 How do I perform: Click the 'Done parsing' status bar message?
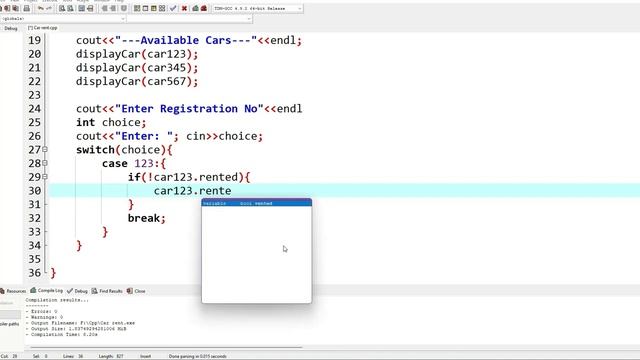(x=198, y=356)
